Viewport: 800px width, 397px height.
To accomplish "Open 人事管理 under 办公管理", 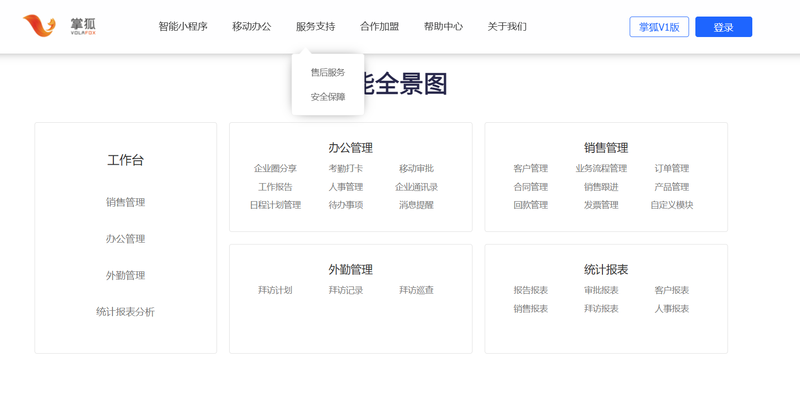I will tap(346, 187).
